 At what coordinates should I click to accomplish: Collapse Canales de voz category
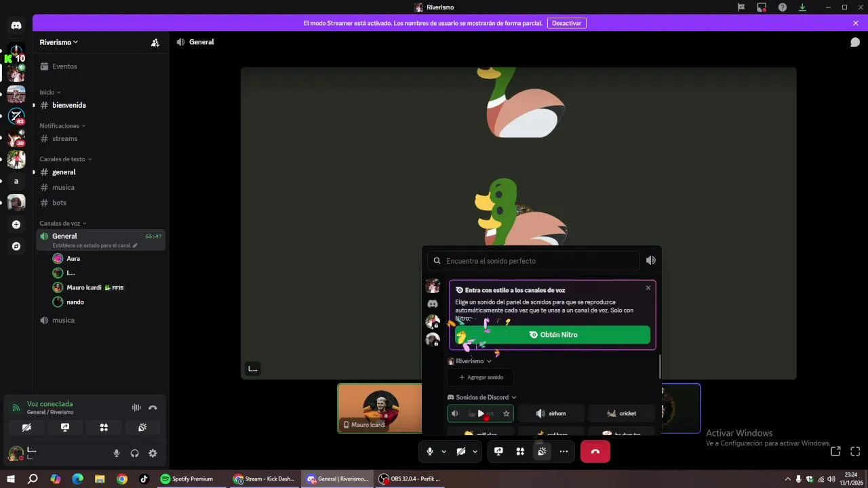62,224
